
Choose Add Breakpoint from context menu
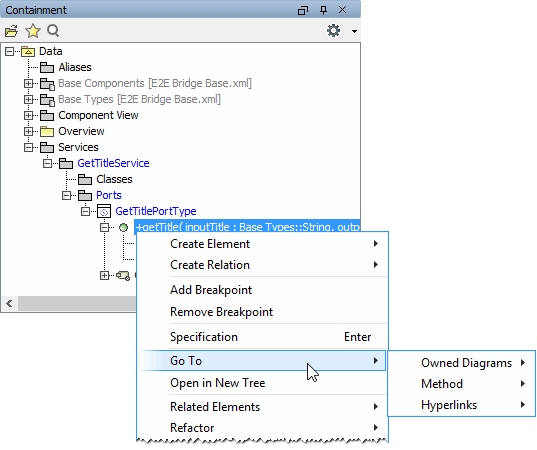[x=211, y=290]
